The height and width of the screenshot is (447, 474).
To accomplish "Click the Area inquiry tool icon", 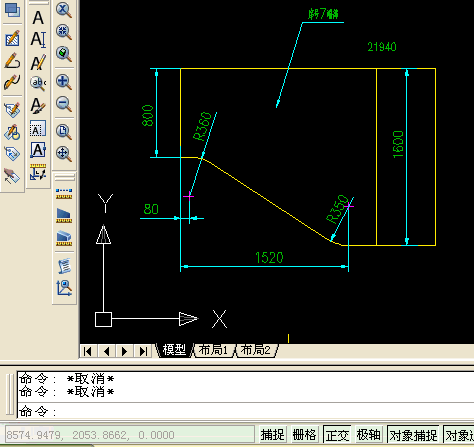I will [64, 216].
